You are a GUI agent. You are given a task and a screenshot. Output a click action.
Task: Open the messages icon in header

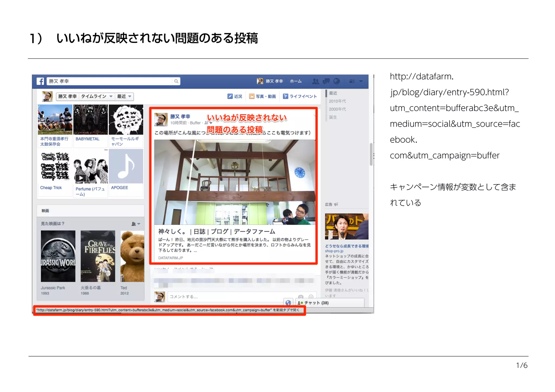tap(326, 81)
